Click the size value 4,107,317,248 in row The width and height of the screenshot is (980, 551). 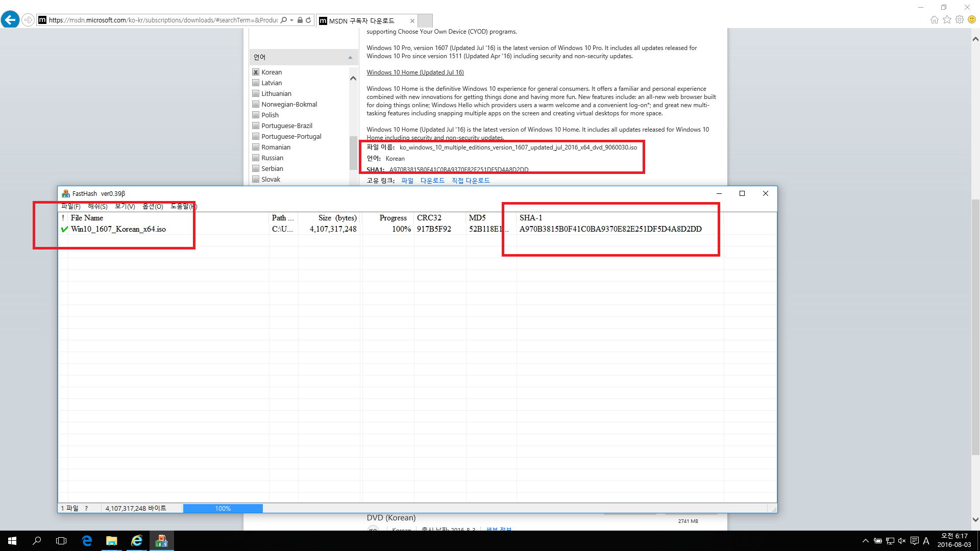click(x=333, y=229)
